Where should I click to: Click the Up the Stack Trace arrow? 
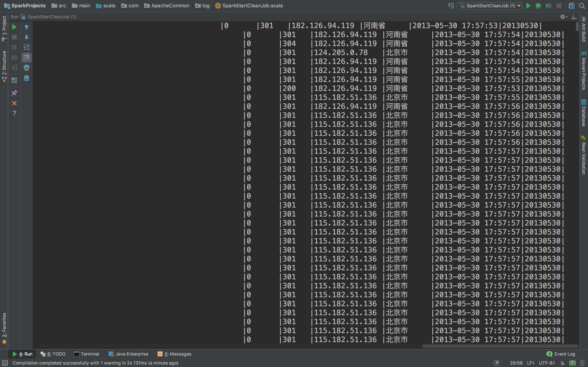pyautogui.click(x=27, y=27)
